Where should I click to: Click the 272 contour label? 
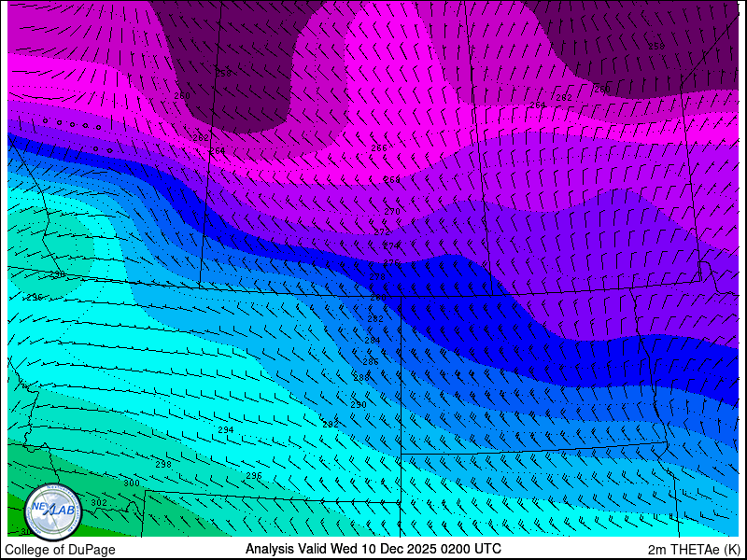point(382,232)
